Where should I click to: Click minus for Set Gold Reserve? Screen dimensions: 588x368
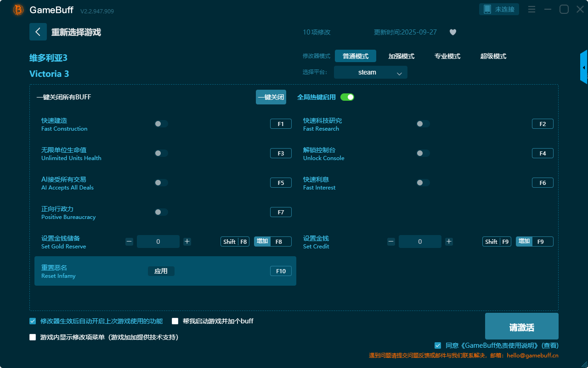click(129, 241)
